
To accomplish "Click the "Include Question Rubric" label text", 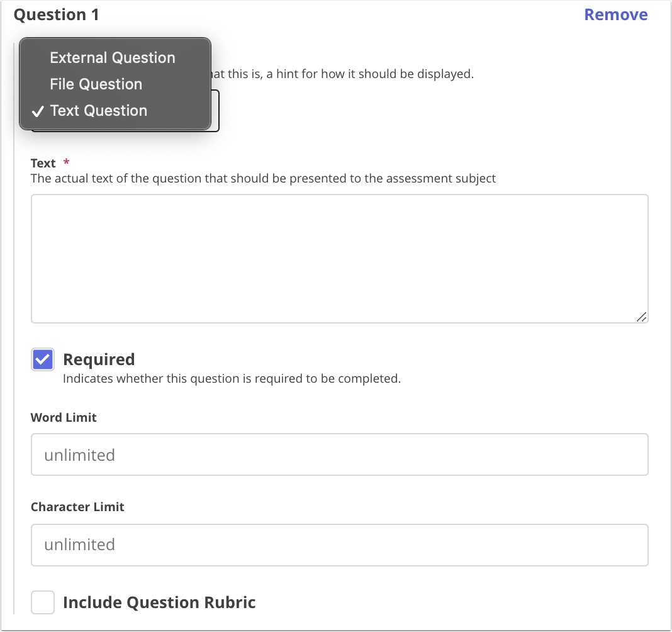I will tap(158, 602).
